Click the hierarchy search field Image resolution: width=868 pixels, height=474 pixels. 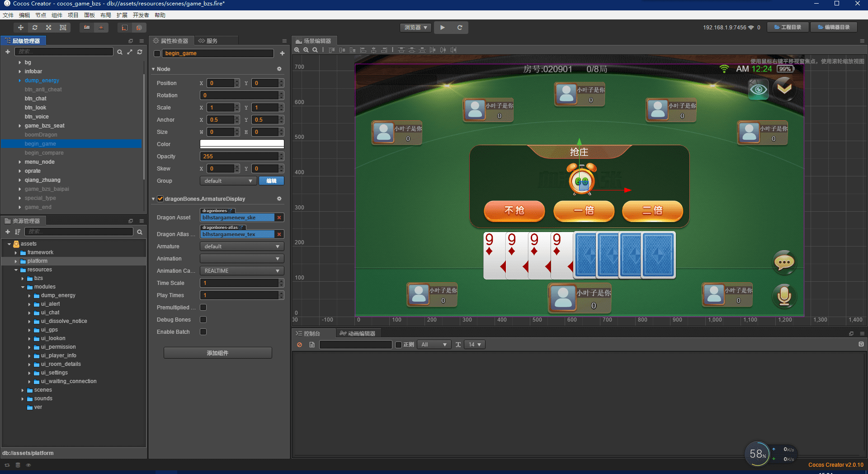(64, 52)
